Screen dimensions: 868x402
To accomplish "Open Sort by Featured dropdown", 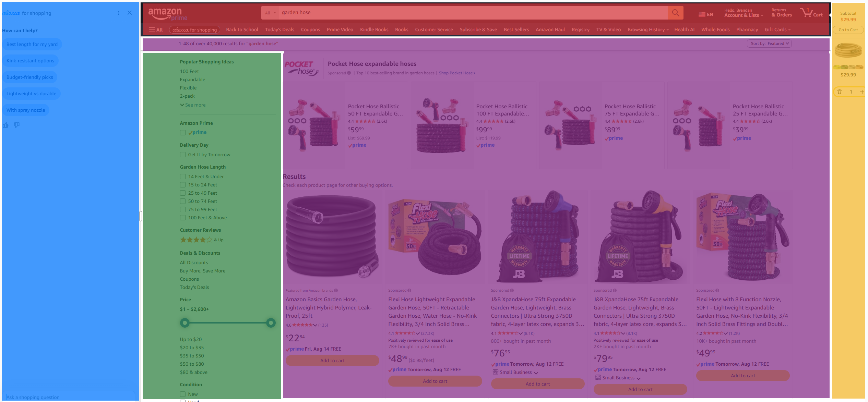I will coord(769,44).
